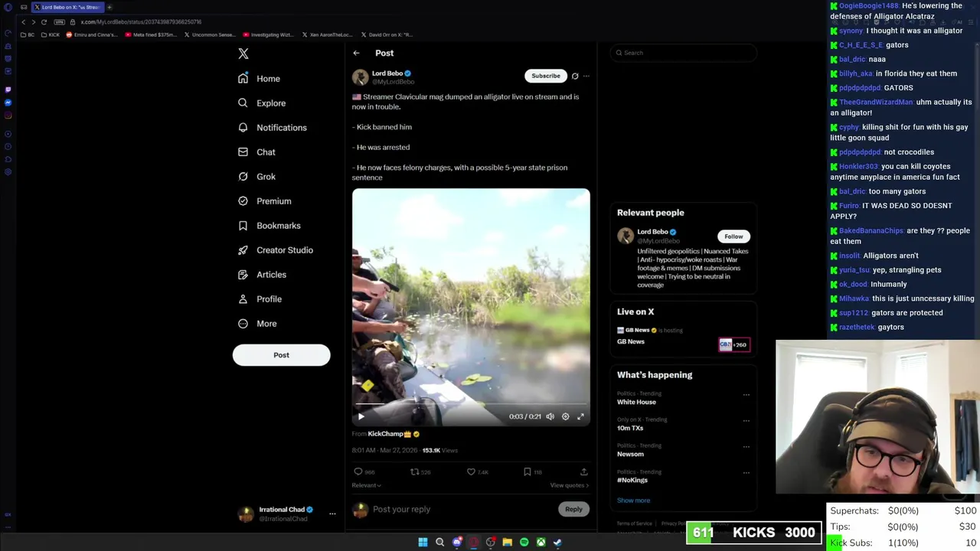
Task: Open Newsom trending topic
Action: 630,454
